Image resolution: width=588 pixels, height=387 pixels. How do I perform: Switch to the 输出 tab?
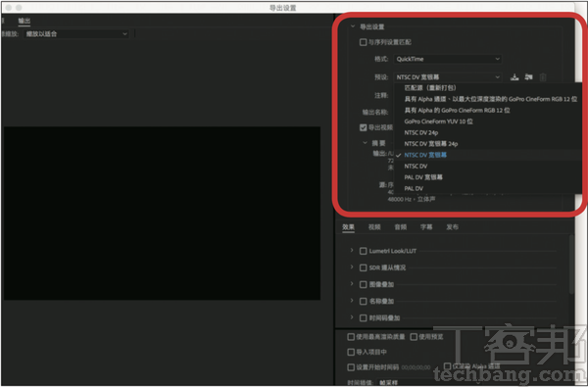(x=24, y=21)
